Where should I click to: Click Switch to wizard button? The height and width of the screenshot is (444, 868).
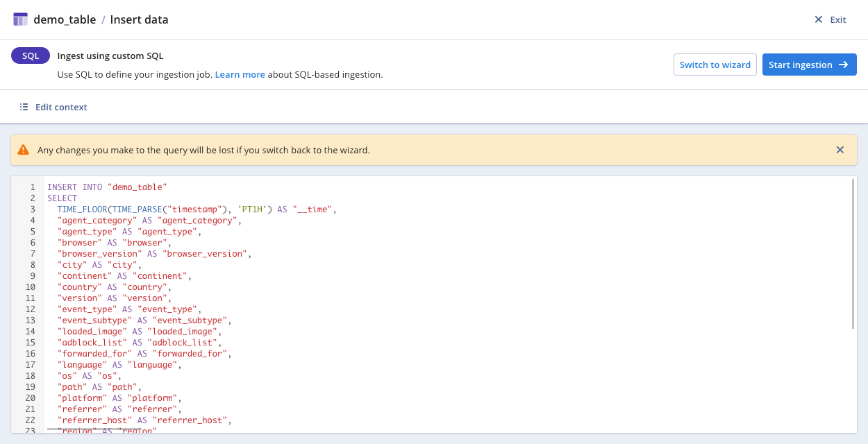click(x=715, y=65)
